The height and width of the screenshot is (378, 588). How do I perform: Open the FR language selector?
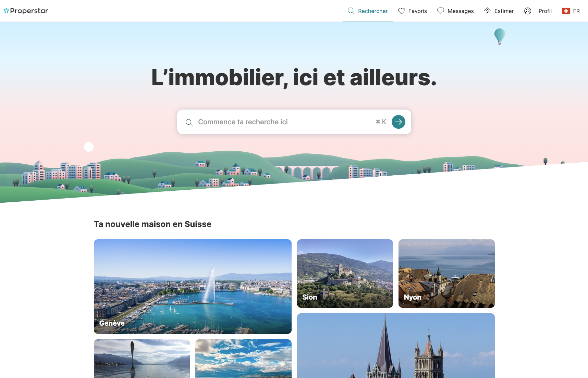coord(571,11)
